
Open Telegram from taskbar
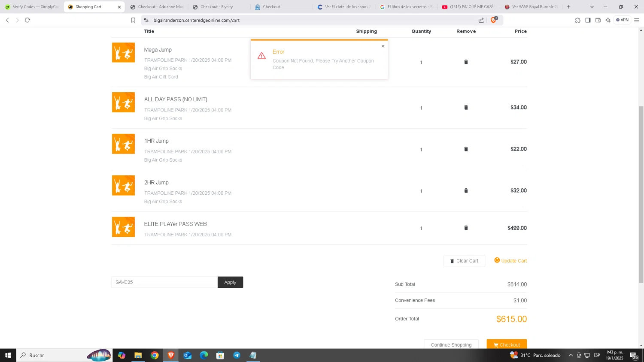(237, 355)
